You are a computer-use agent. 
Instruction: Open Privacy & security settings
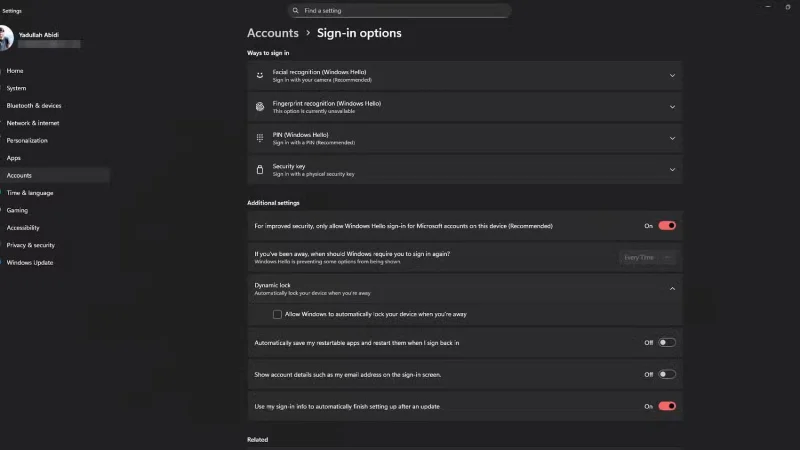click(31, 245)
